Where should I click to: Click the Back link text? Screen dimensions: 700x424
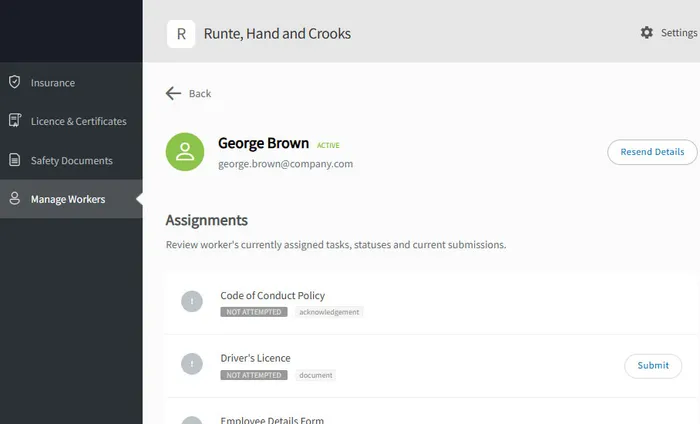coord(200,94)
